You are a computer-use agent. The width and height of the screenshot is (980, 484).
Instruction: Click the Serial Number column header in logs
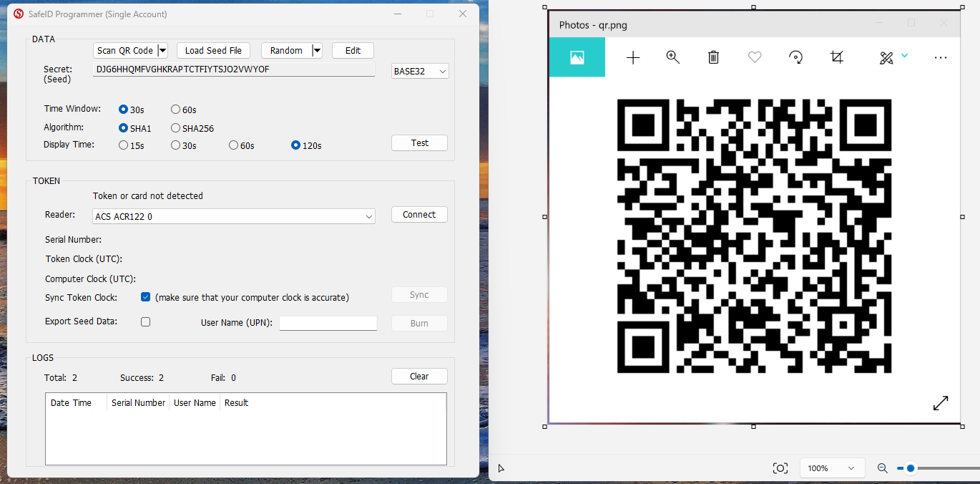[138, 403]
